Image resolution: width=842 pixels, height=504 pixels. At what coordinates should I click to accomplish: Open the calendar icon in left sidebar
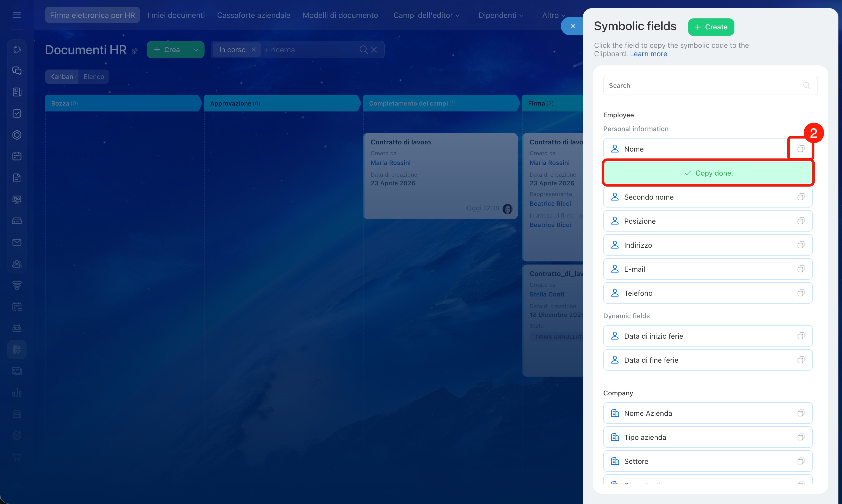click(x=17, y=156)
